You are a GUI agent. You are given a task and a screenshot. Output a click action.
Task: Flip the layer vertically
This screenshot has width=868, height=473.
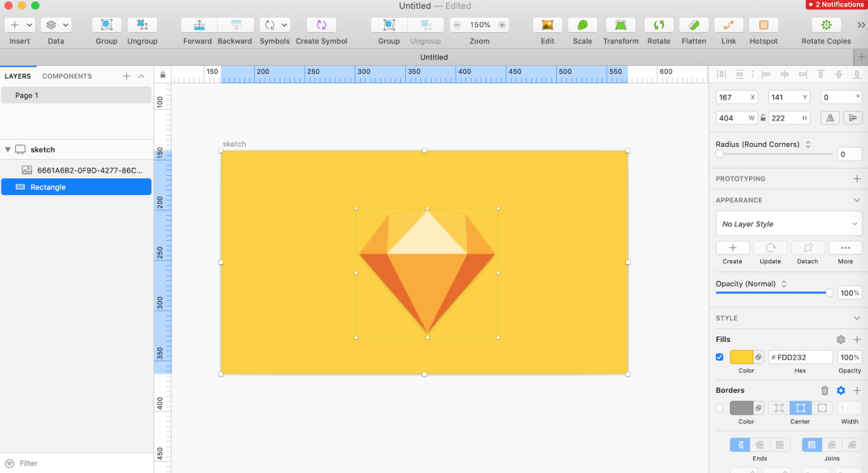click(x=853, y=118)
